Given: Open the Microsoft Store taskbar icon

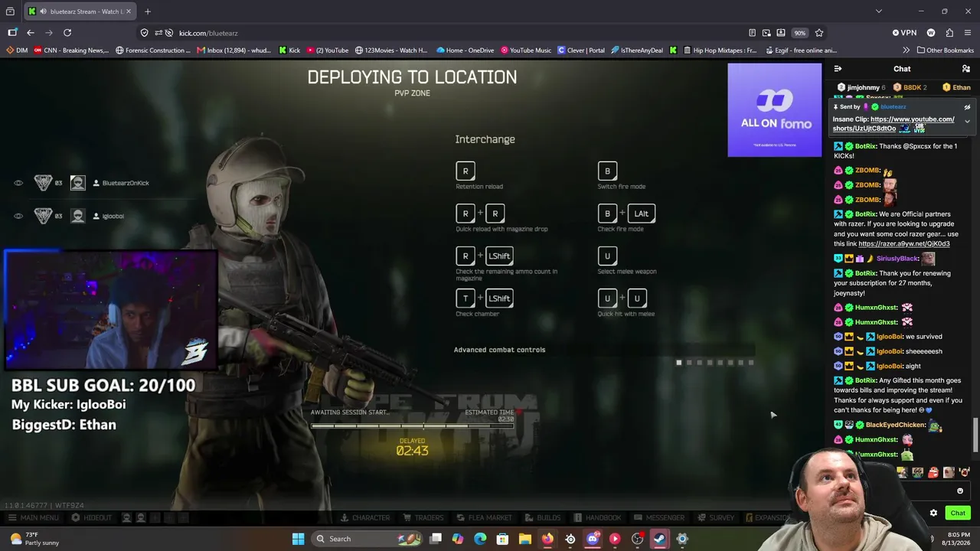Looking at the screenshot, I should [503, 539].
